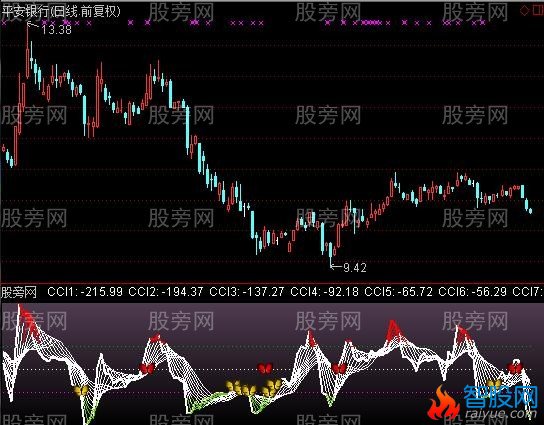Click the CCI6: -56.29 value

tap(473, 292)
